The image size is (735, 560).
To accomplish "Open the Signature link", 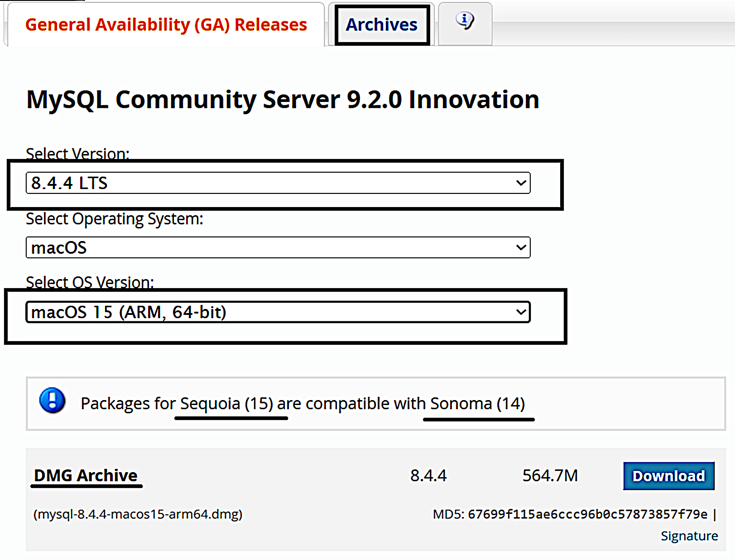I will pyautogui.click(x=689, y=536).
